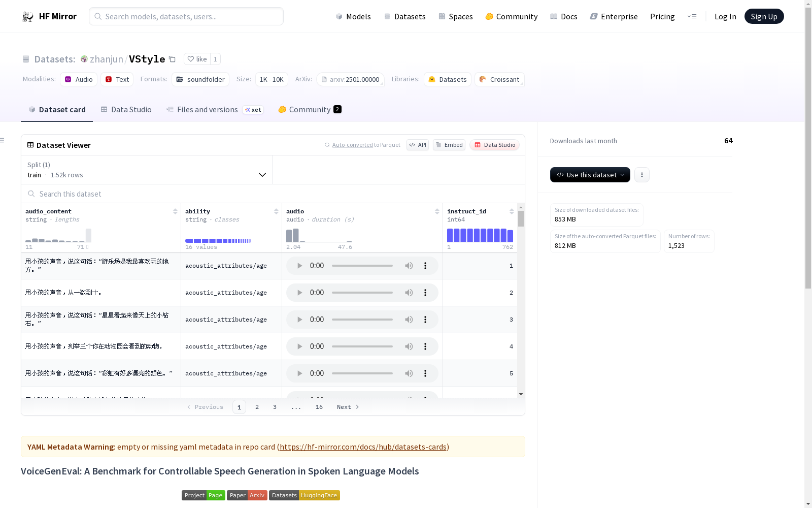The image size is (812, 508).
Task: Go to page 2 of the dataset
Action: pyautogui.click(x=257, y=407)
